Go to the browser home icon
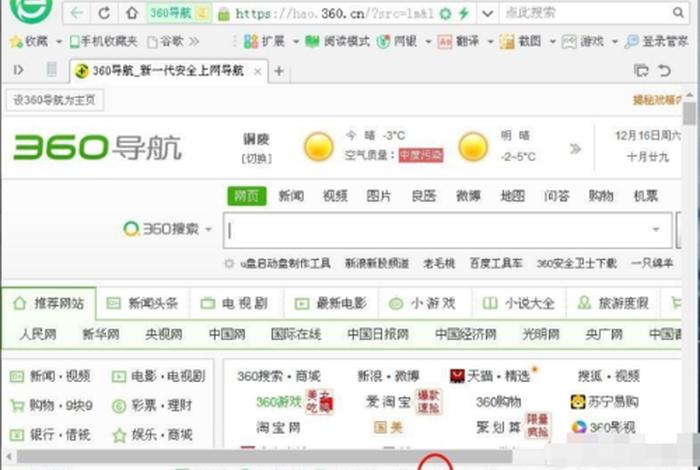Screen dimensions: 700x470 coord(132,13)
